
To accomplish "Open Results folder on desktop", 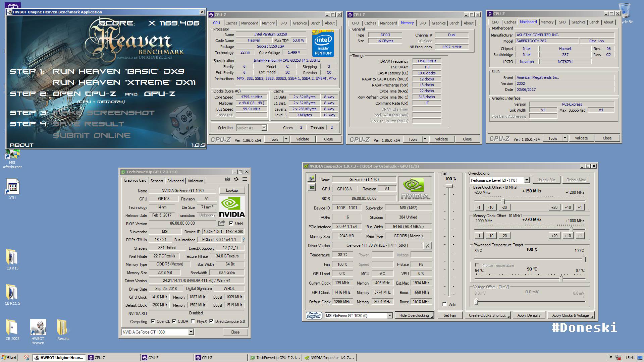I will 63,330.
